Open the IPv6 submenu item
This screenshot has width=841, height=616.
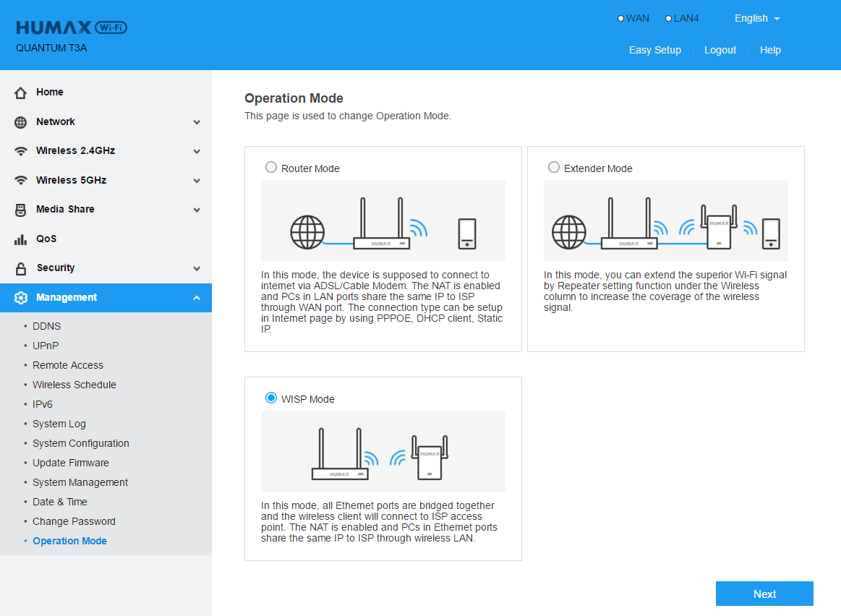click(x=43, y=404)
